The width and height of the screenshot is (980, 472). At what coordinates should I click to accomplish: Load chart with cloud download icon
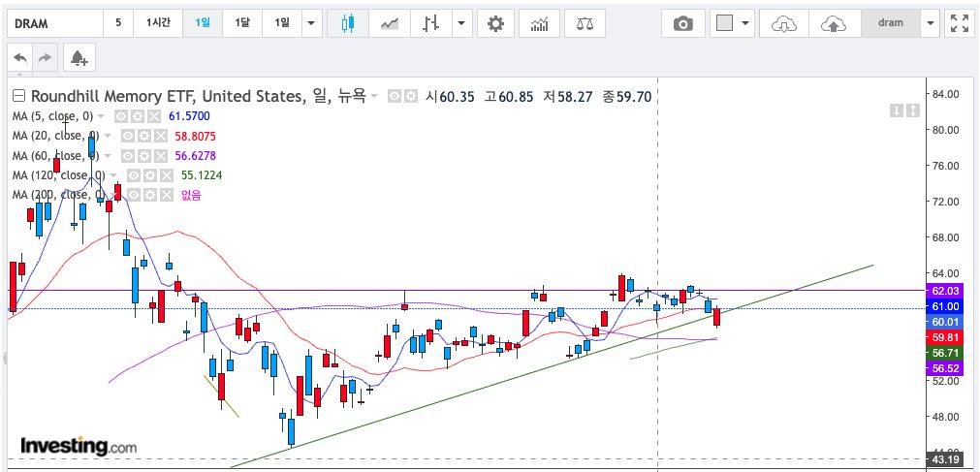tap(784, 24)
